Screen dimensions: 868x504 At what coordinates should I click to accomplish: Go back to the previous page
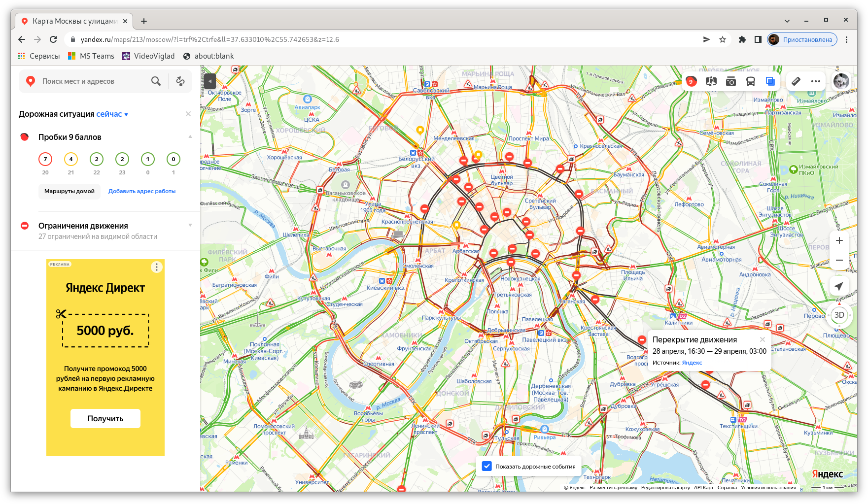[22, 39]
